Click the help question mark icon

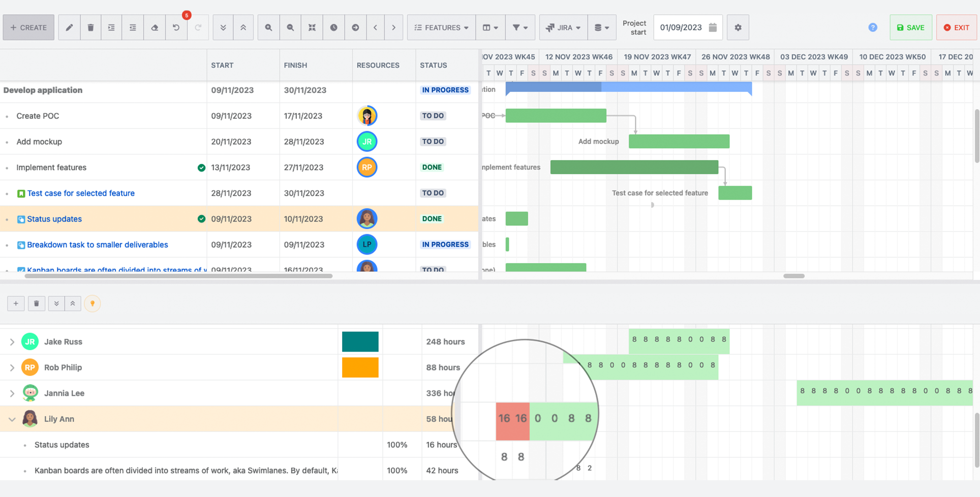(873, 27)
